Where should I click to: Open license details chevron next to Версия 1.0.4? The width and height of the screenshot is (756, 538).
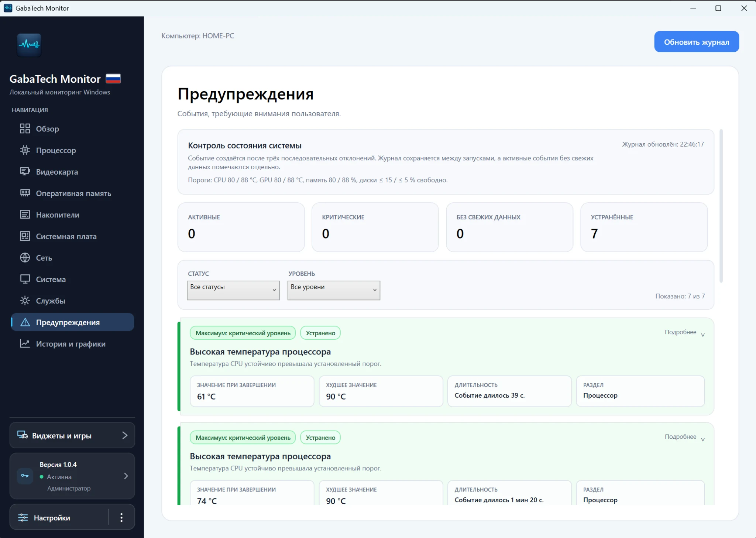pyautogui.click(x=126, y=476)
